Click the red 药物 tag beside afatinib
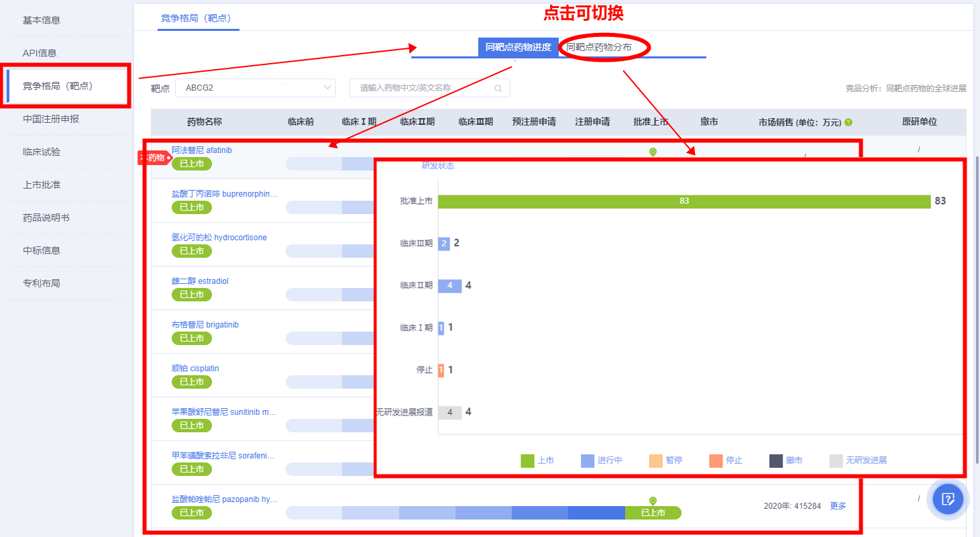 (x=154, y=158)
